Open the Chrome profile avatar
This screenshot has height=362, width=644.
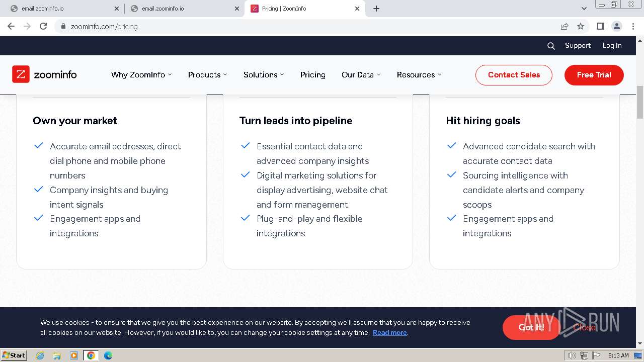tap(616, 26)
